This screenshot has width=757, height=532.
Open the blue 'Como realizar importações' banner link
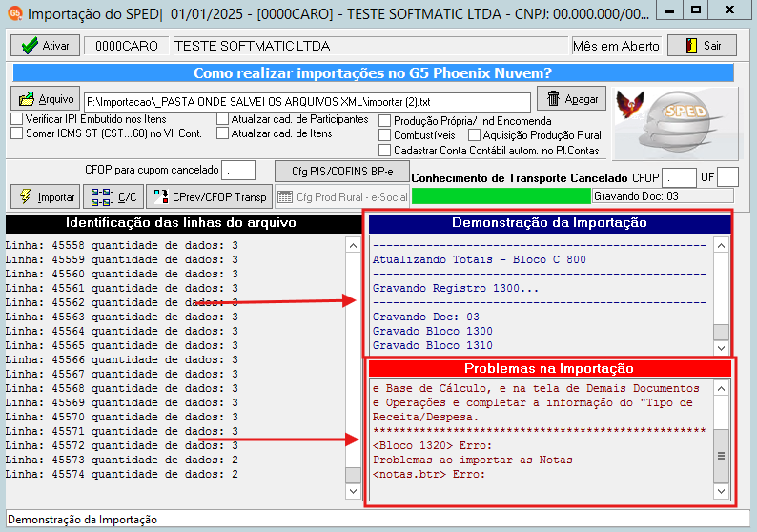[372, 72]
